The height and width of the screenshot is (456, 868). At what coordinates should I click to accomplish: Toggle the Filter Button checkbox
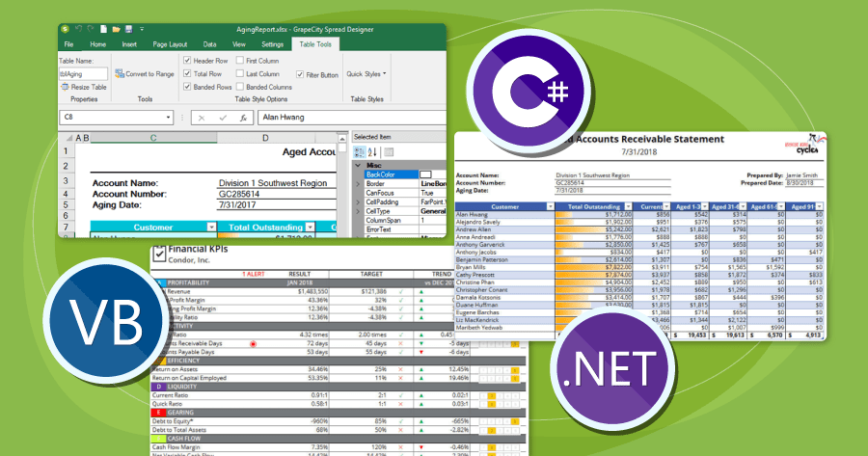(300, 74)
